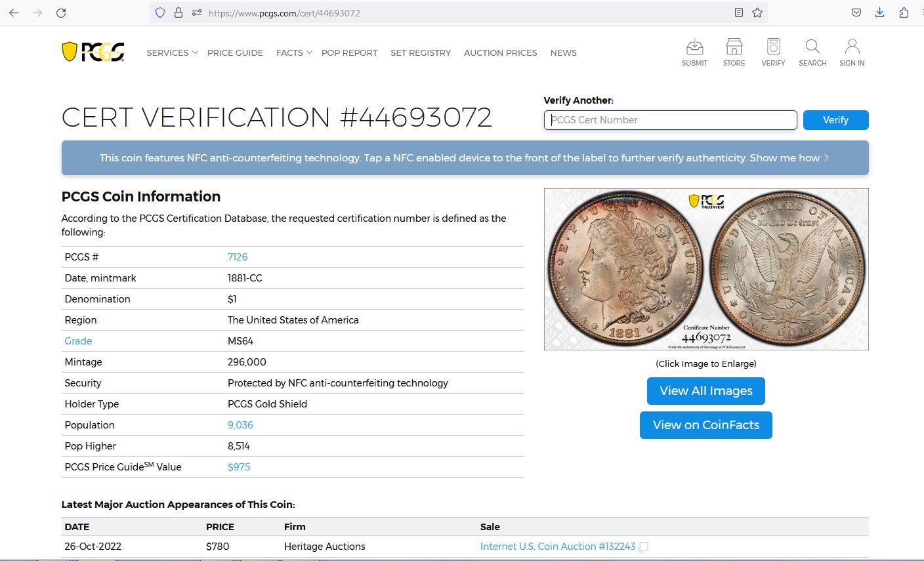This screenshot has width=924, height=561.
Task: Open the browser downloads icon
Action: (x=880, y=12)
